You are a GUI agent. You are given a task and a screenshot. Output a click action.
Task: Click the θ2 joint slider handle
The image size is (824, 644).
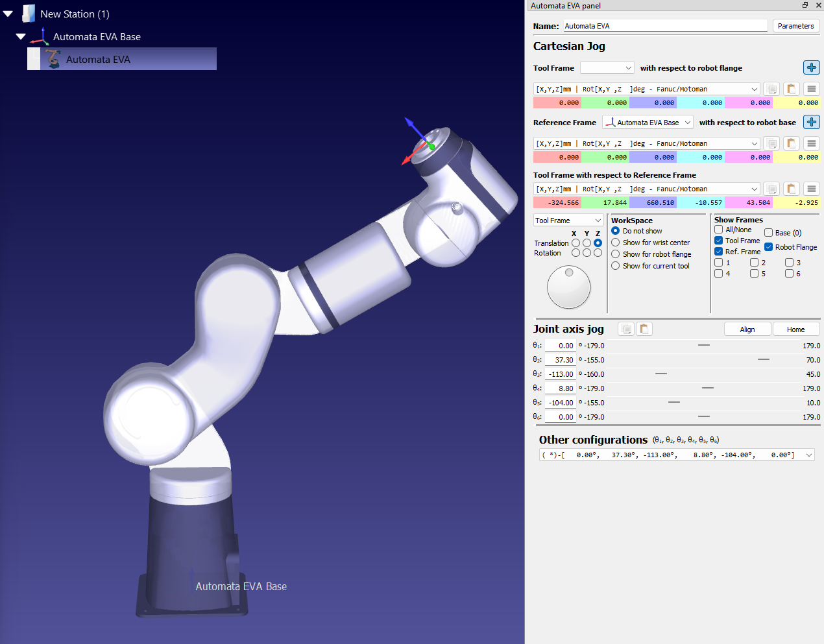point(764,359)
